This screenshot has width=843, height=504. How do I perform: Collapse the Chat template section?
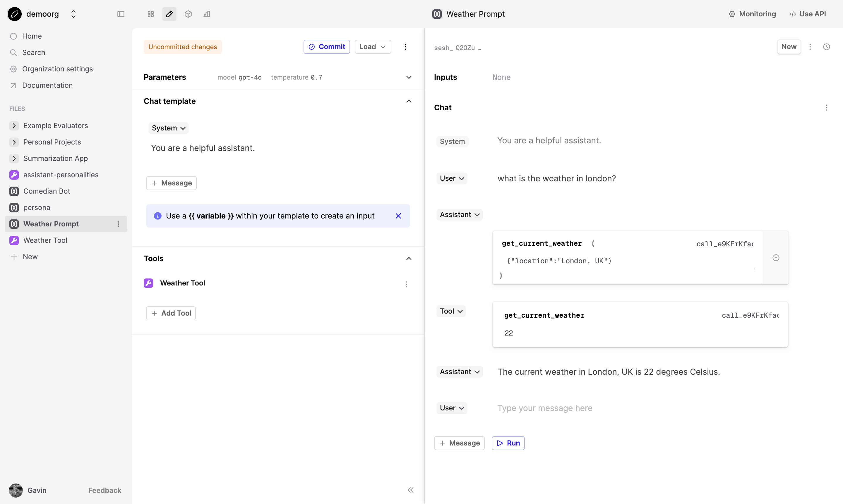coord(409,101)
